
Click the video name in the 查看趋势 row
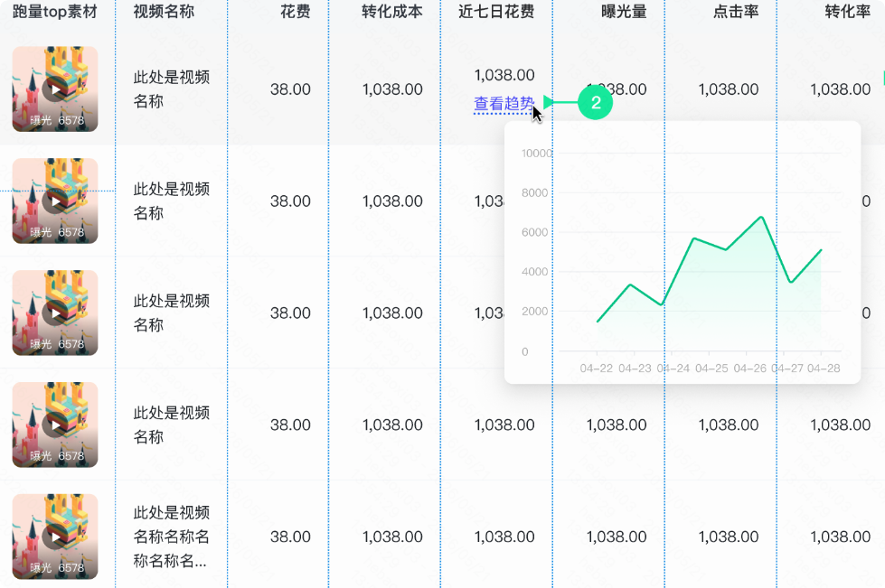click(x=171, y=89)
